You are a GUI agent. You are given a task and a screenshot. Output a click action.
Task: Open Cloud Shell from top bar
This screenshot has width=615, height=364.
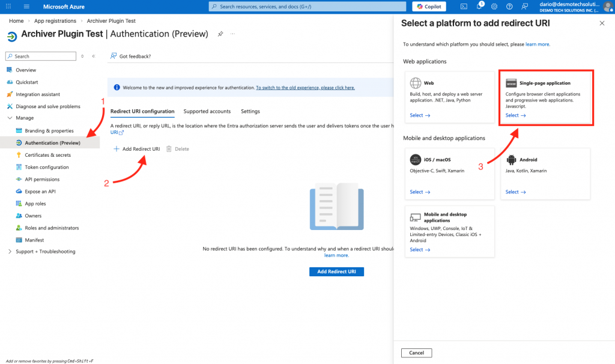(x=464, y=6)
